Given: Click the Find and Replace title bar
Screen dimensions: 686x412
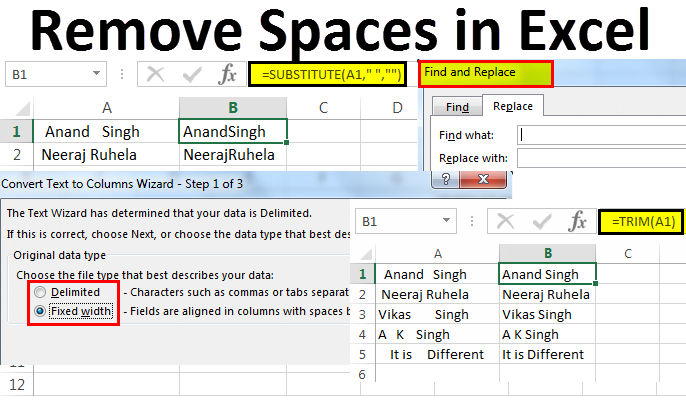Looking at the screenshot, I should (x=486, y=73).
